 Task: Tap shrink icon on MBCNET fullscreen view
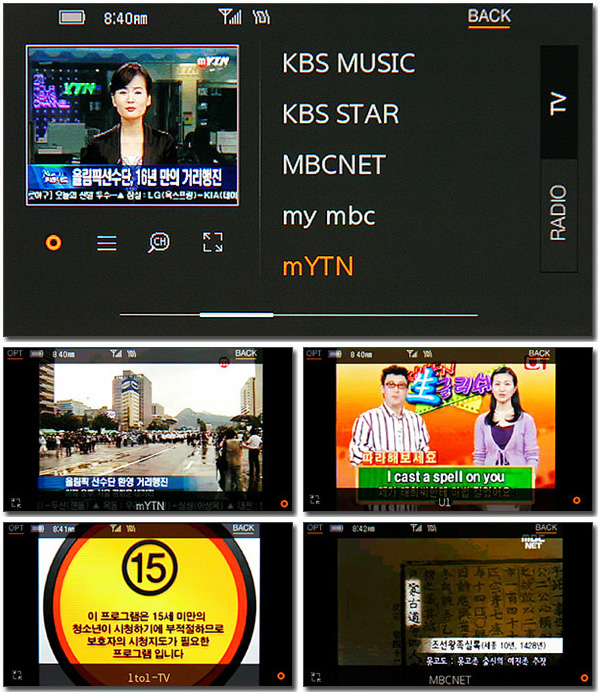pos(316,677)
